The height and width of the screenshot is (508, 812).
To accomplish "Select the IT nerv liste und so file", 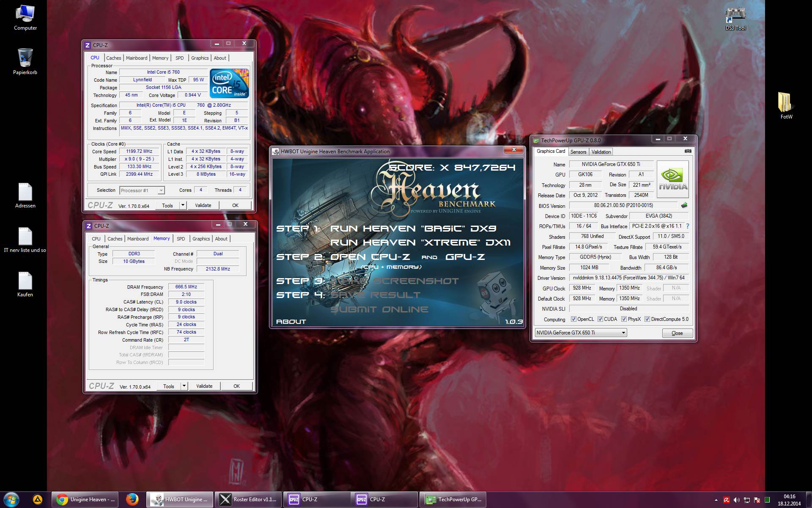I will point(25,240).
